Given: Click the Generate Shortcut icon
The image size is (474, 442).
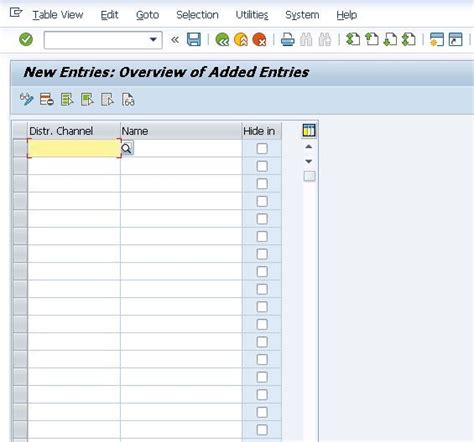Looking at the screenshot, I should [455, 39].
